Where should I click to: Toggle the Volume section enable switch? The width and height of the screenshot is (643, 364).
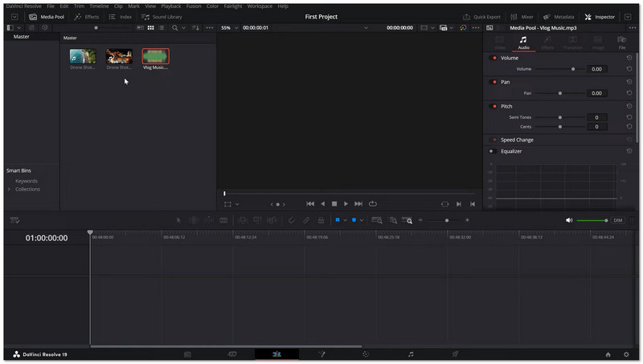click(493, 58)
